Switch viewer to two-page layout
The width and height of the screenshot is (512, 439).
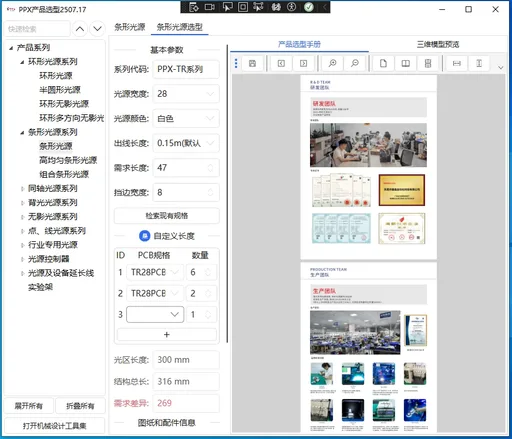[x=406, y=63]
